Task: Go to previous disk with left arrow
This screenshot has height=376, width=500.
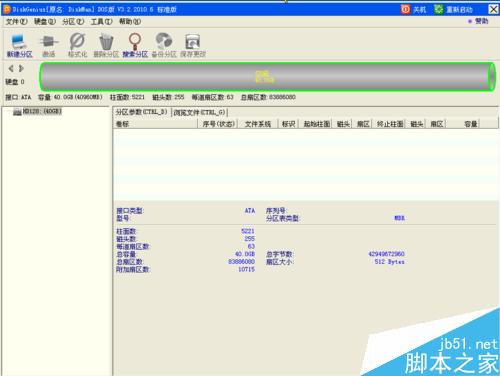Action: (11, 68)
